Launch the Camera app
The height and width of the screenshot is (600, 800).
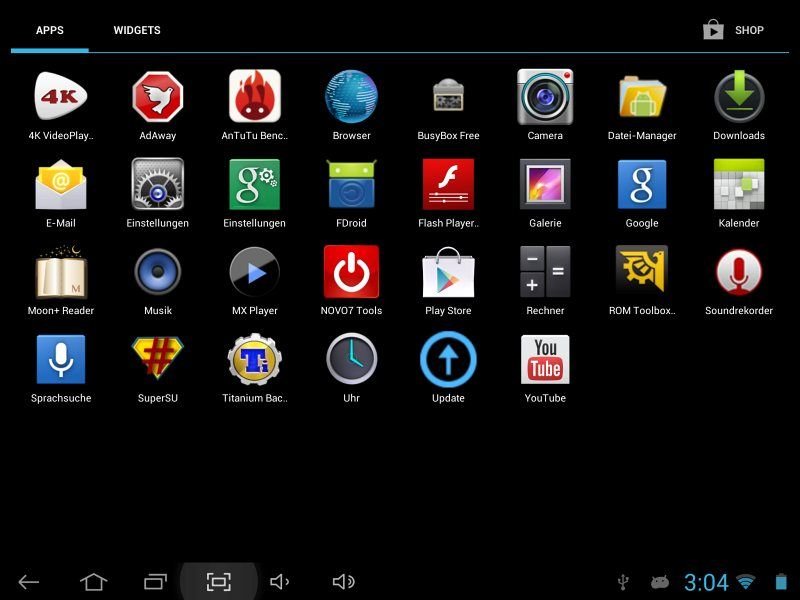pyautogui.click(x=545, y=97)
